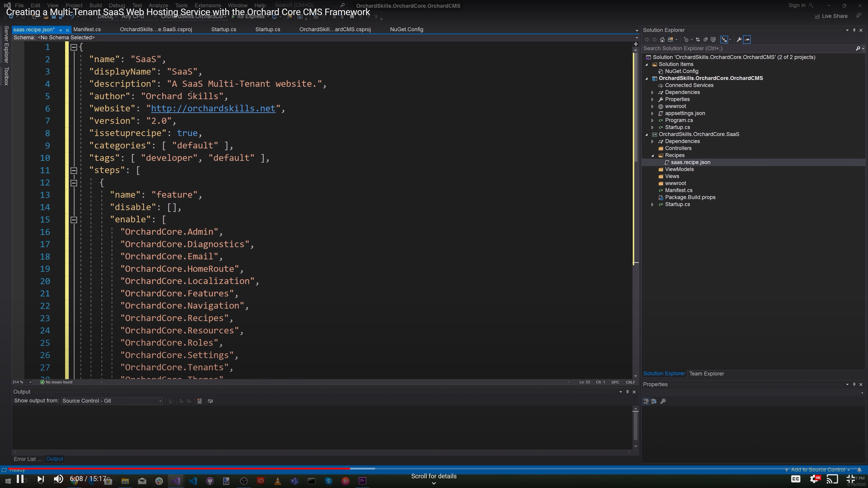Click Visual Studio Code icon in taskbar
Screen dimensions: 868x488
point(193,481)
